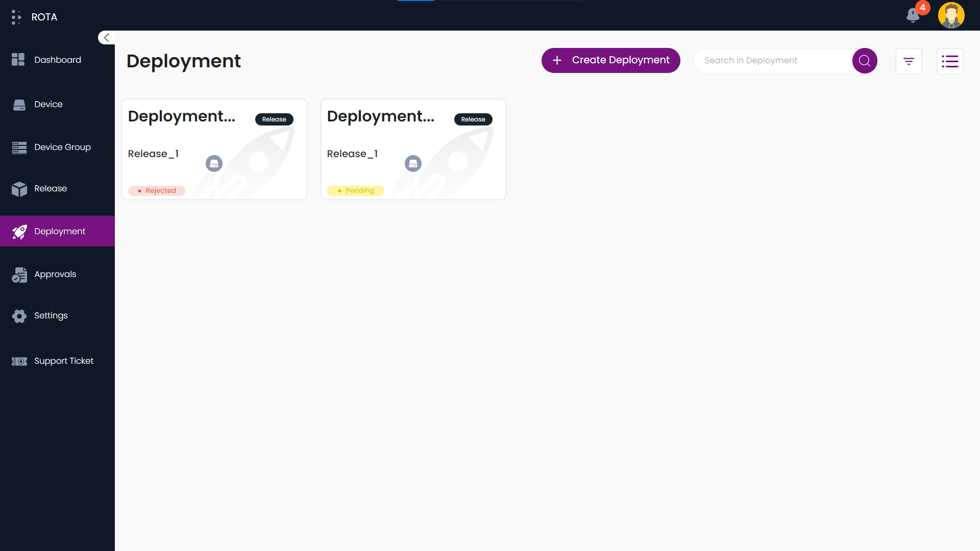The height and width of the screenshot is (551, 980).
Task: Open notifications via the bell icon
Action: (x=913, y=15)
